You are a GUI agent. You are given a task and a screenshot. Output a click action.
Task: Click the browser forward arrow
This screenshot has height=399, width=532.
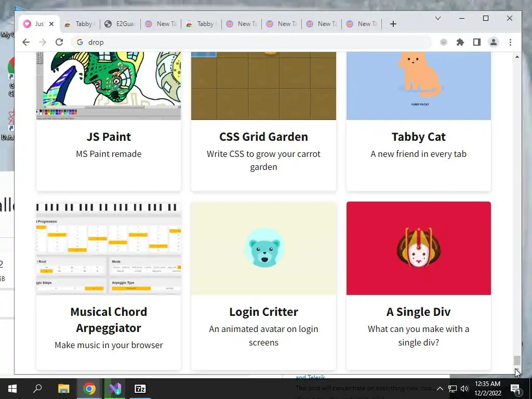click(x=43, y=42)
